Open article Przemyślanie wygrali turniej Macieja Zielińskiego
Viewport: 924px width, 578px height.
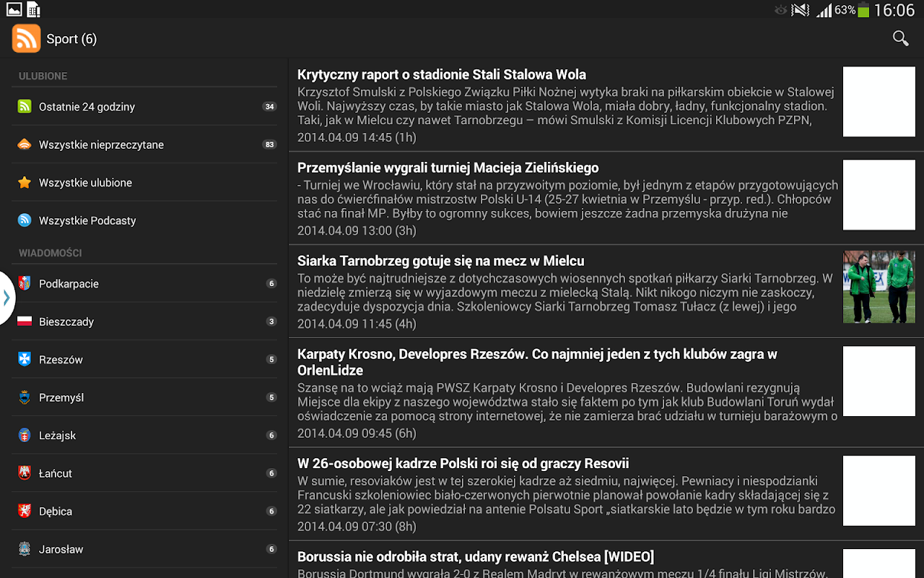click(606, 198)
